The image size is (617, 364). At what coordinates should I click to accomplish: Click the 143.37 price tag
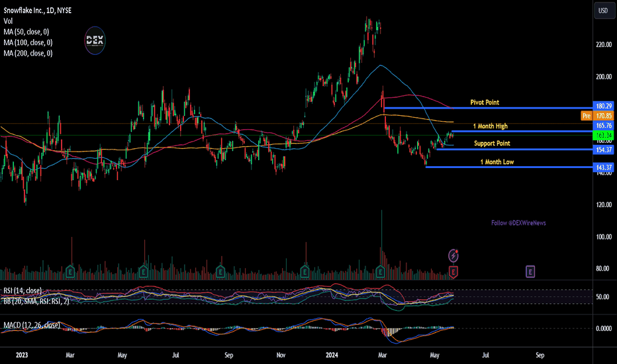coord(604,167)
